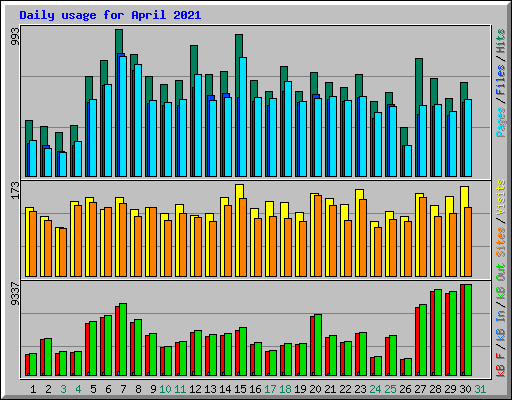Select day 12 label
The image size is (512, 400).
(195, 389)
